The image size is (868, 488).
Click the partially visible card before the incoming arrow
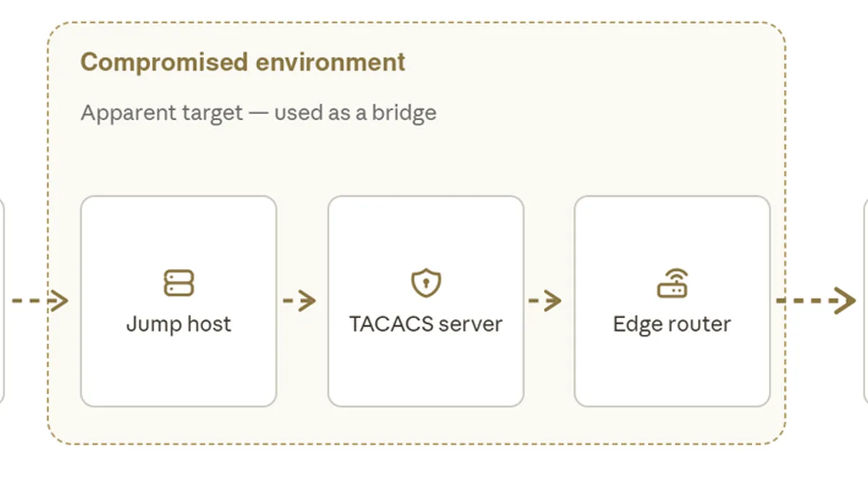tap(2, 300)
